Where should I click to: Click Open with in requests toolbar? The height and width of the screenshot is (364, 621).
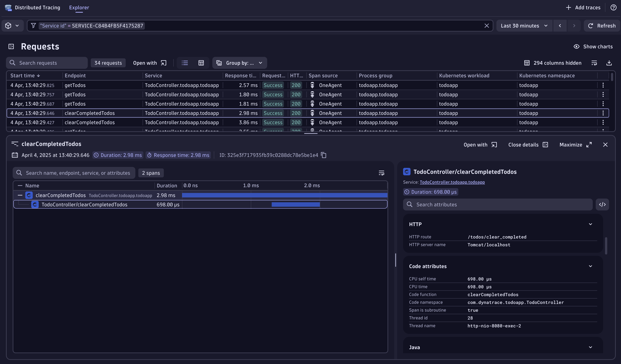pyautogui.click(x=150, y=63)
